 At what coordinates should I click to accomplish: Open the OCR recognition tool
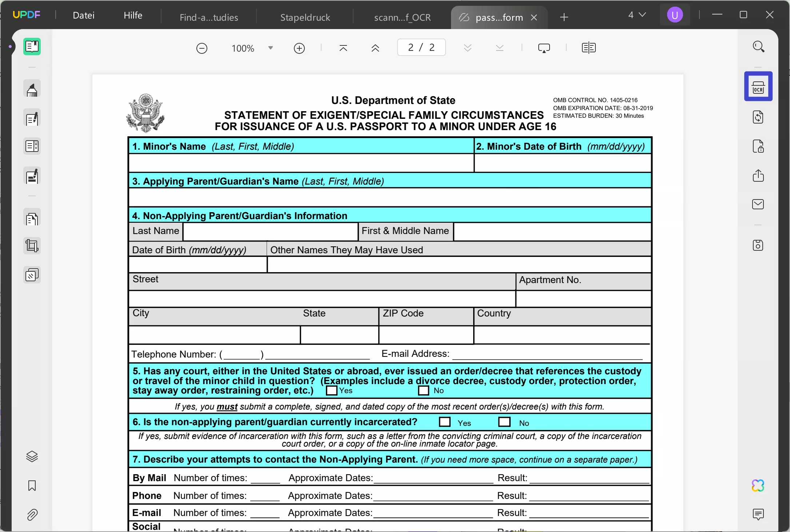pyautogui.click(x=758, y=86)
